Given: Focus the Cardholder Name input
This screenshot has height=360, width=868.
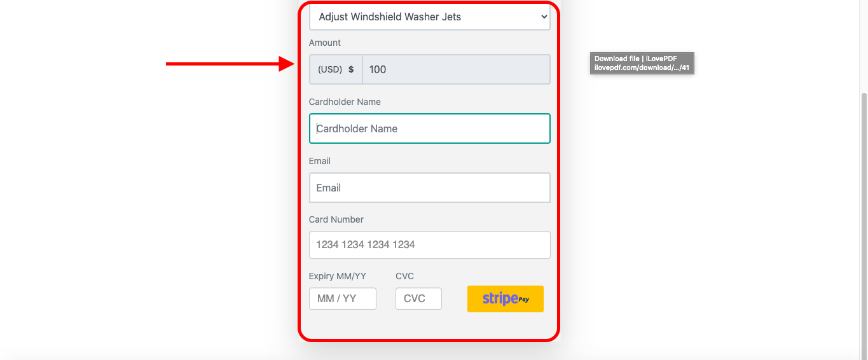Looking at the screenshot, I should pos(429,128).
